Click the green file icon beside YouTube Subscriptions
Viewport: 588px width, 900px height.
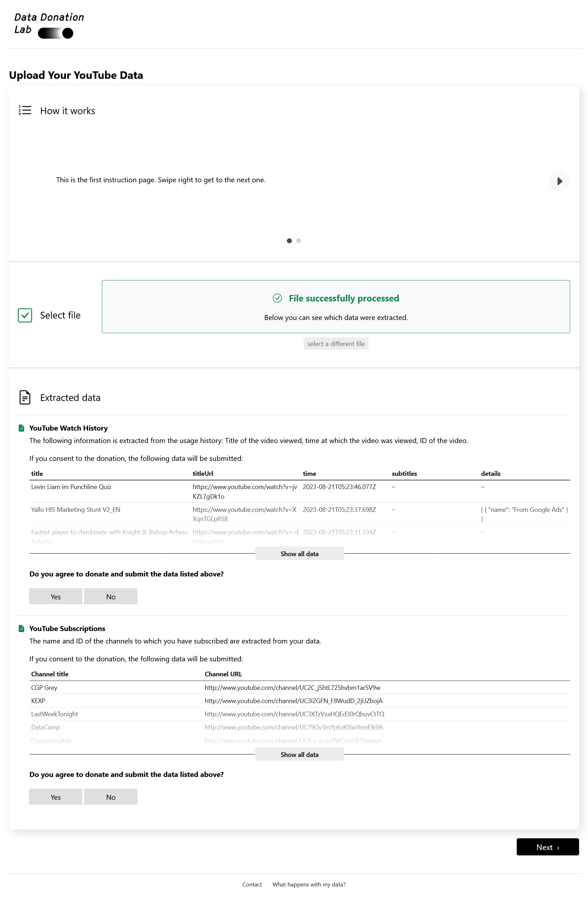[21, 628]
